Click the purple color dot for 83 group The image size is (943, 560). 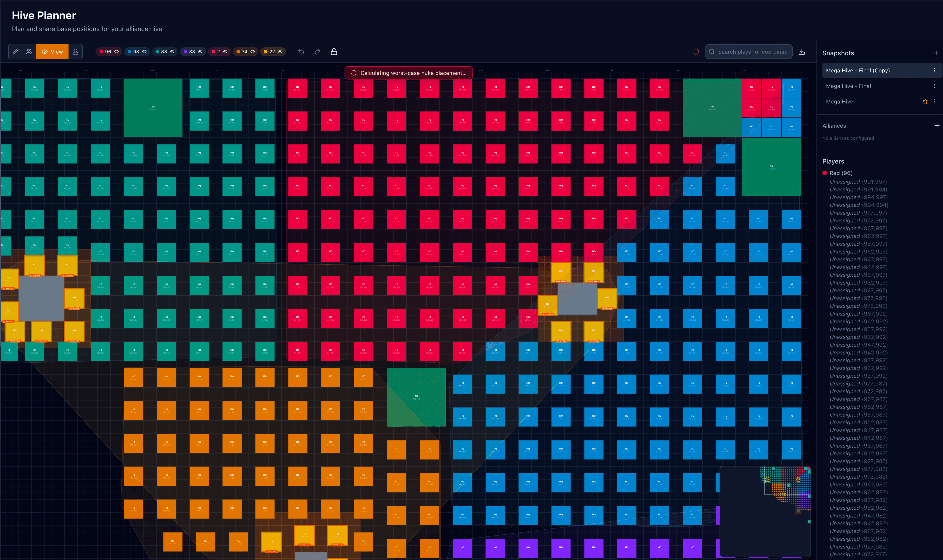[185, 52]
